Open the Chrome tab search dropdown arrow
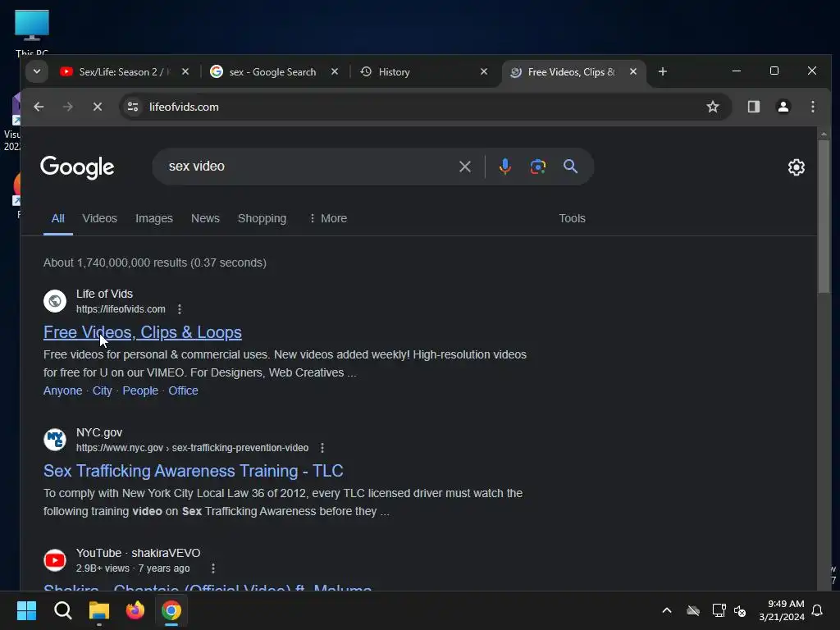840x630 pixels. point(36,72)
